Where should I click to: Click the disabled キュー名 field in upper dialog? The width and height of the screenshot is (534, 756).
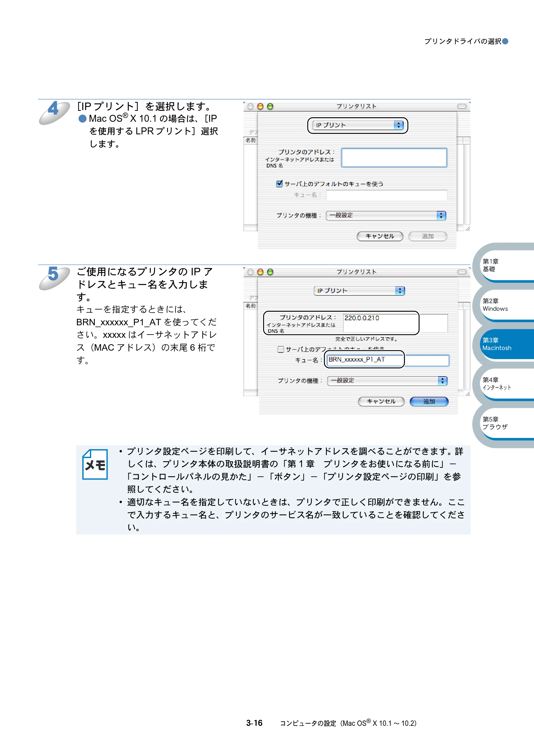[387, 195]
